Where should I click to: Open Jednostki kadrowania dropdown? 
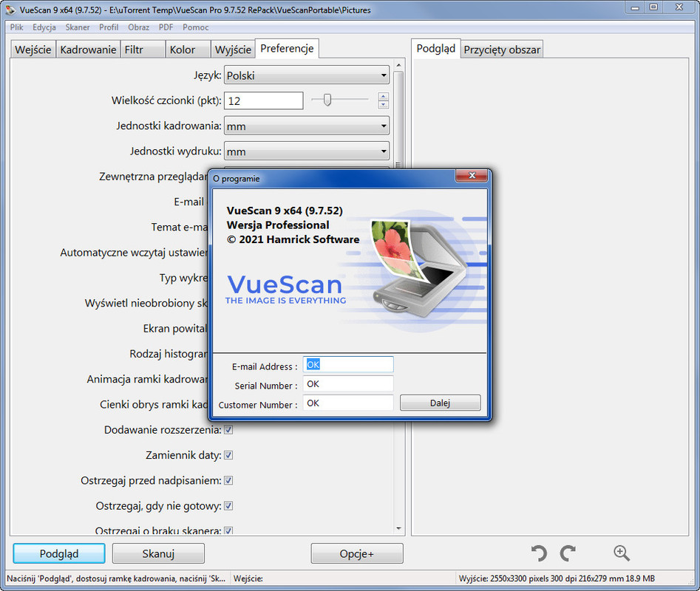(x=307, y=126)
